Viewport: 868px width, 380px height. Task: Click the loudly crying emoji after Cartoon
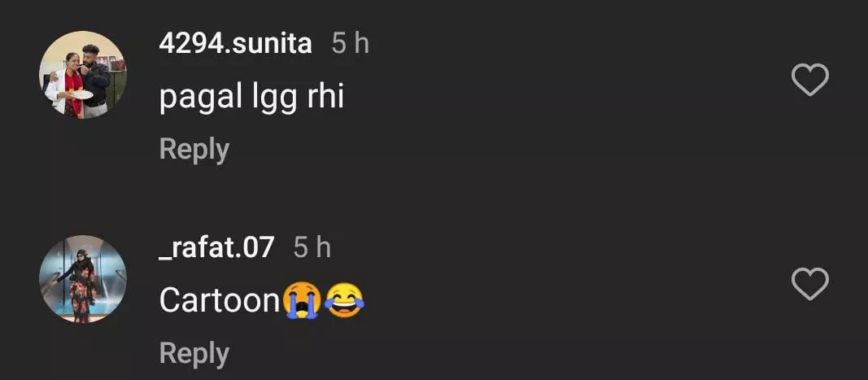pyautogui.click(x=301, y=301)
